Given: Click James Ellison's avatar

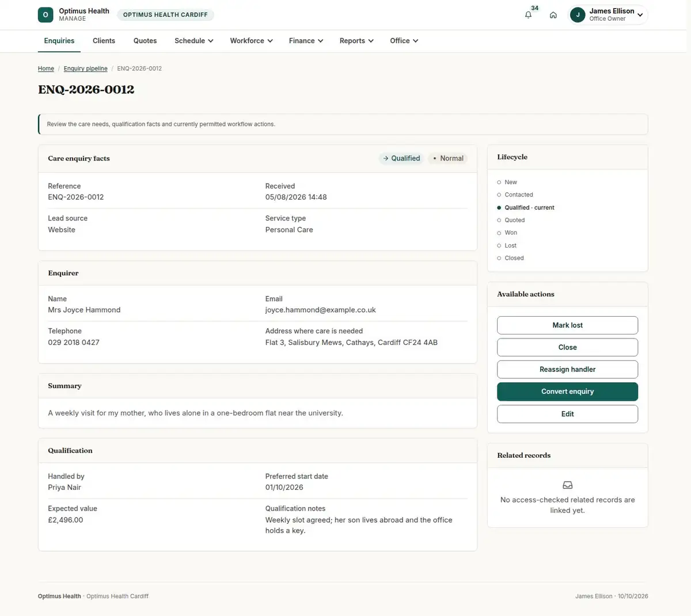Looking at the screenshot, I should tap(578, 15).
